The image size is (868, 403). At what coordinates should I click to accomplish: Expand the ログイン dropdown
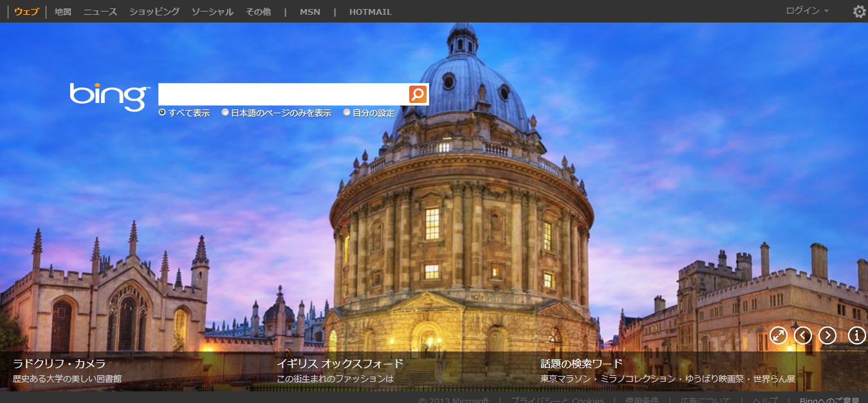(x=807, y=11)
